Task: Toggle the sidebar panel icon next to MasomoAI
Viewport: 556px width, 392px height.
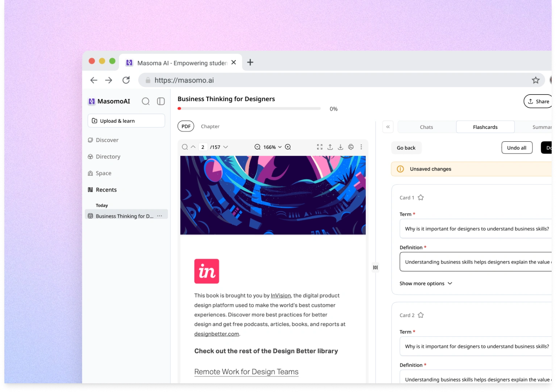Action: coord(161,101)
